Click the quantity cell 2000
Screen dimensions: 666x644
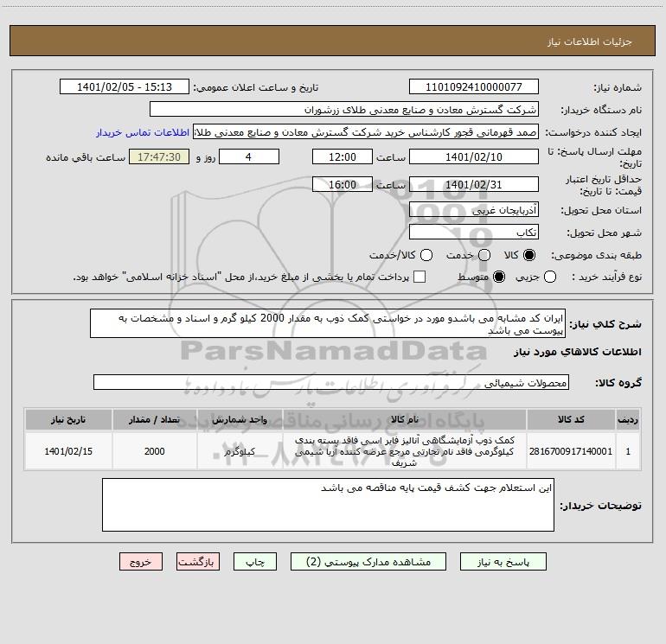coord(154,451)
